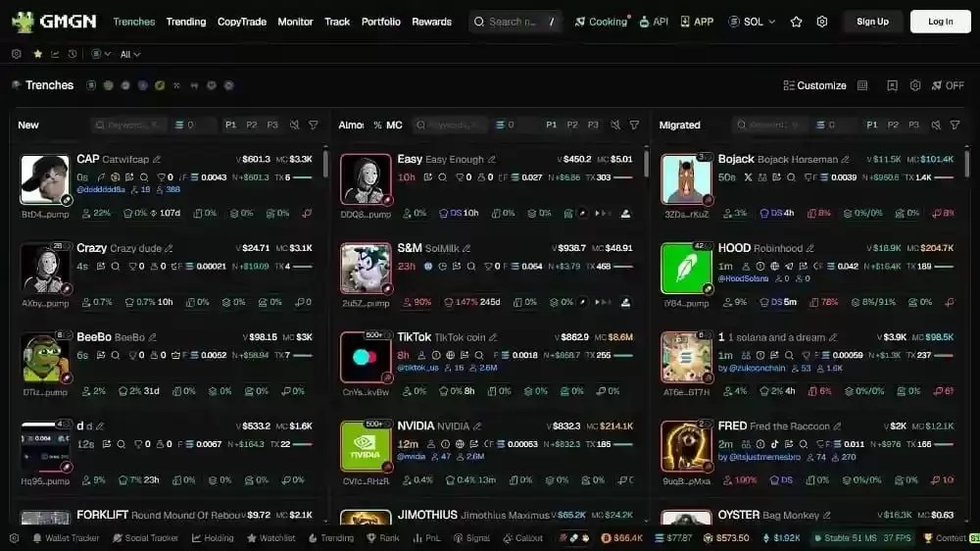Open favorites star in top navigation
This screenshot has width=980, height=551.
796,22
